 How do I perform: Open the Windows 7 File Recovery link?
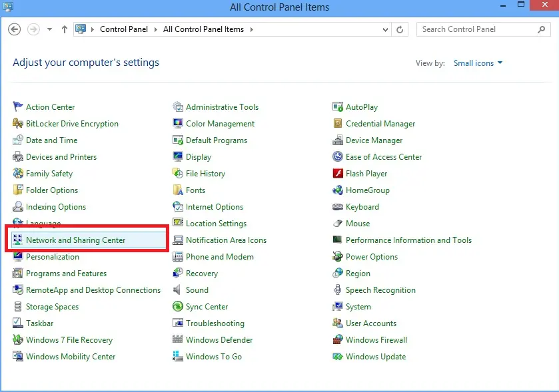pos(69,340)
